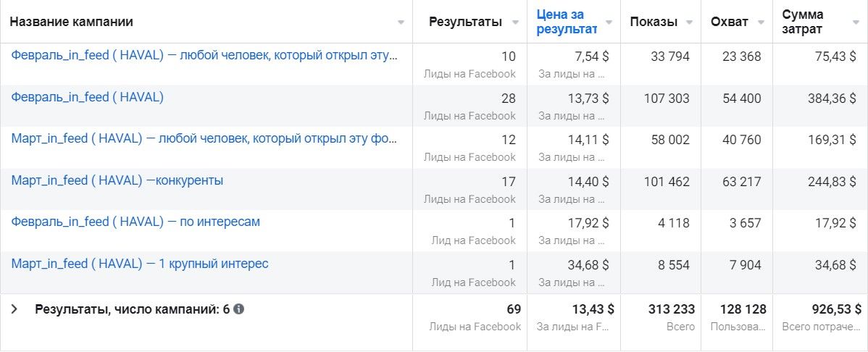Click the Результаты column header label
868x352 pixels.
(465, 22)
